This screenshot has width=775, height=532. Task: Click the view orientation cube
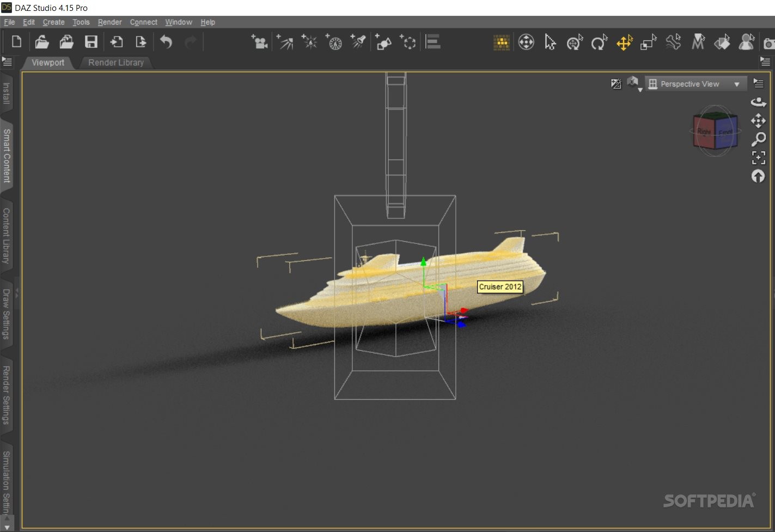pyautogui.click(x=715, y=131)
